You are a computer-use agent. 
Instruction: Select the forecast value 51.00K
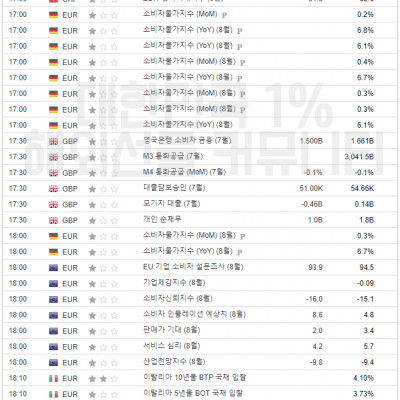311,189
